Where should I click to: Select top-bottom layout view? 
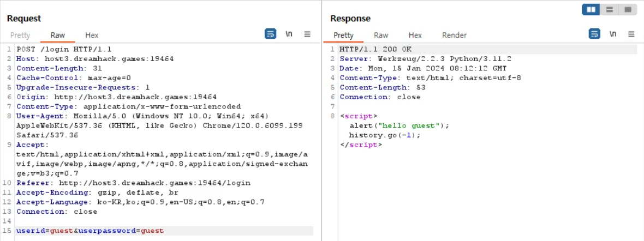tap(610, 9)
